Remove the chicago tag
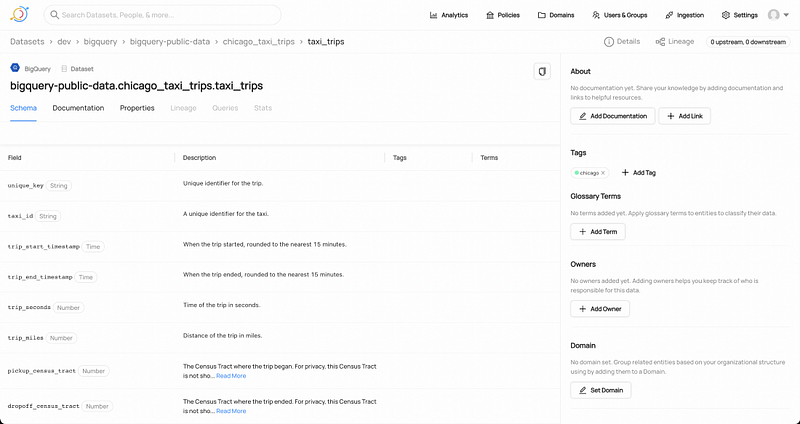 [603, 173]
